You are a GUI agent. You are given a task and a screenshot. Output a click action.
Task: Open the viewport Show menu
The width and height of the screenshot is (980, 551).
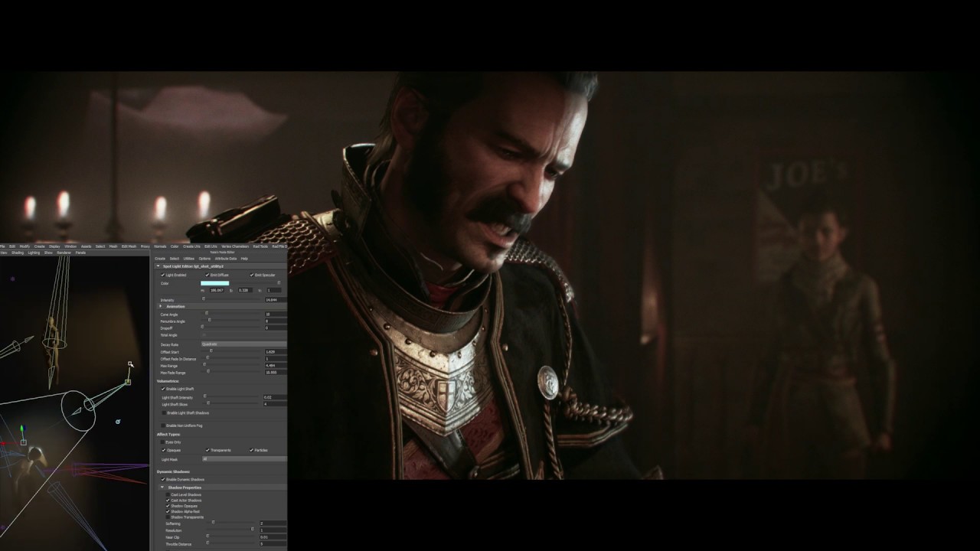click(x=48, y=253)
